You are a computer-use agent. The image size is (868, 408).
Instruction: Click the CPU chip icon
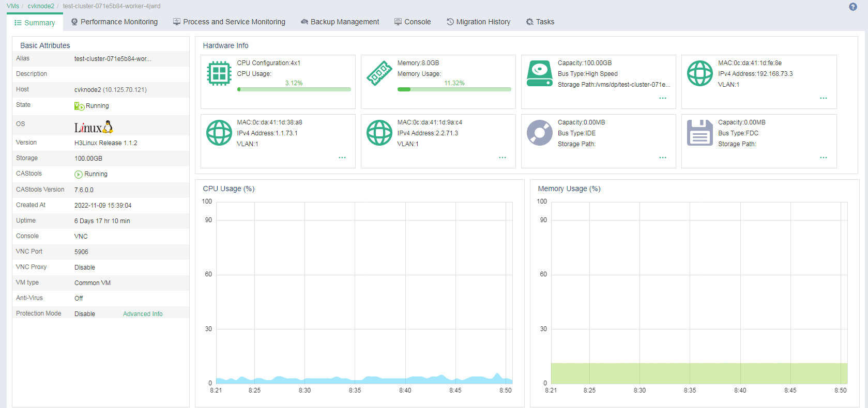[x=219, y=73]
